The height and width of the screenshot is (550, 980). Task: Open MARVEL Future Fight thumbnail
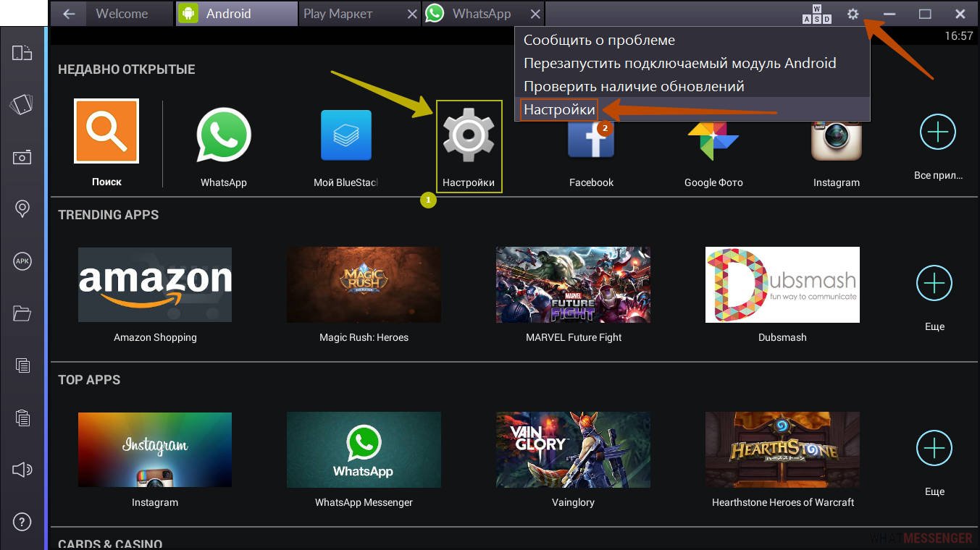coord(573,284)
